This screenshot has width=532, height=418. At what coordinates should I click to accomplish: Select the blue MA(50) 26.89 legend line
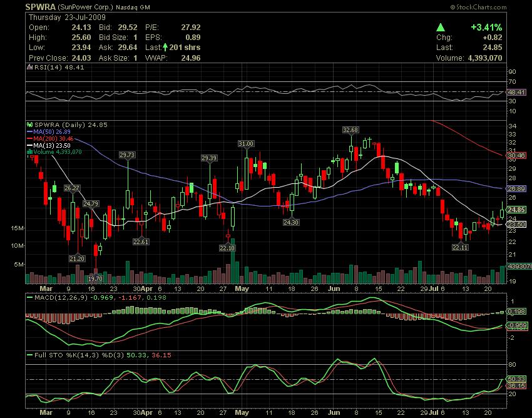(x=49, y=131)
